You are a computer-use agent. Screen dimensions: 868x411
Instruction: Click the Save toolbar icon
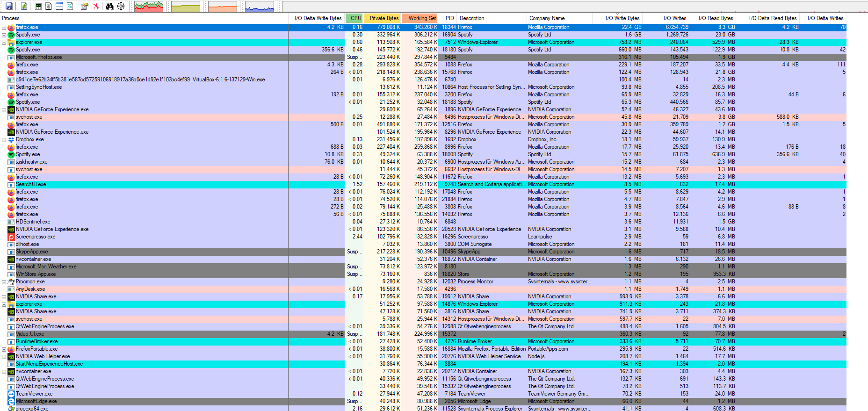(x=9, y=6)
